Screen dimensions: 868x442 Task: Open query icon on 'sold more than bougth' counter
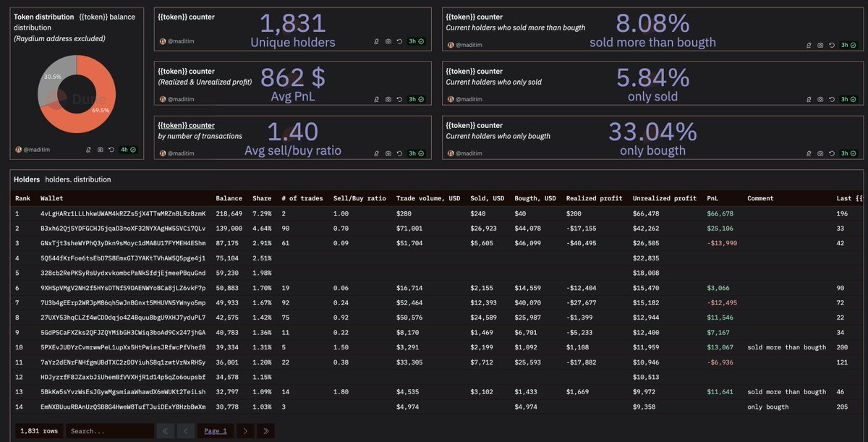[x=809, y=44]
